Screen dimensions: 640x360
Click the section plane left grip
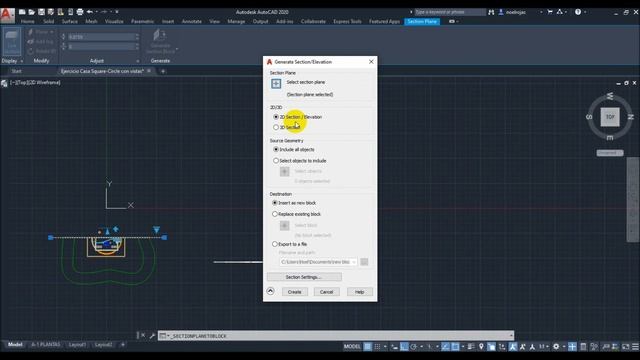point(51,237)
